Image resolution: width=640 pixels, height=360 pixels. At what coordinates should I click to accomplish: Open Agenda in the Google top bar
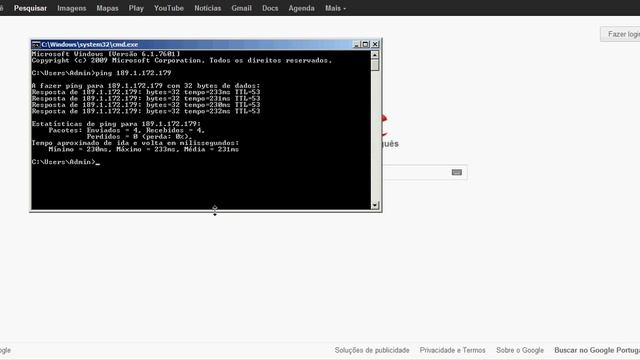click(x=301, y=8)
